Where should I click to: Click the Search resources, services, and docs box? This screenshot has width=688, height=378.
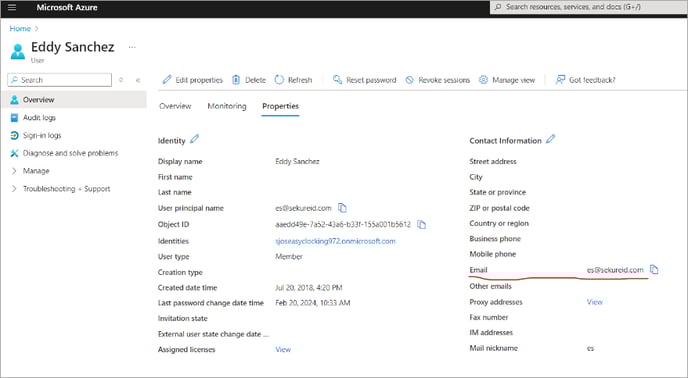coord(588,7)
